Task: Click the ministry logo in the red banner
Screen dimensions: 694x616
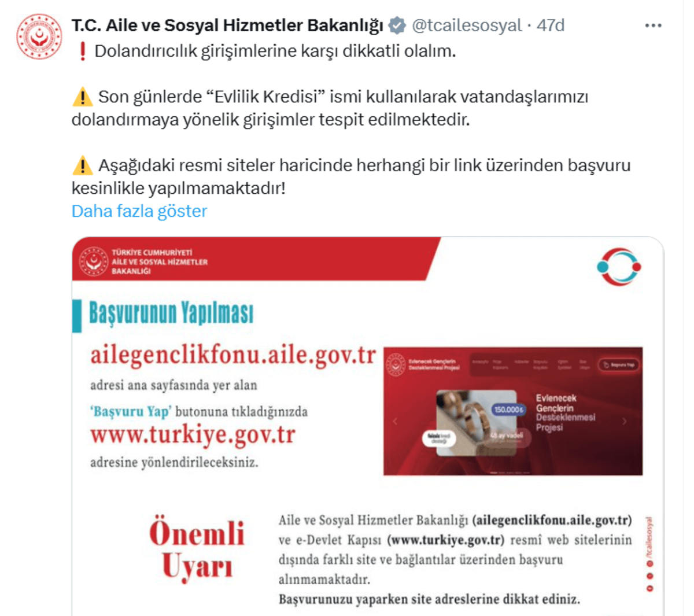Action: (x=94, y=261)
